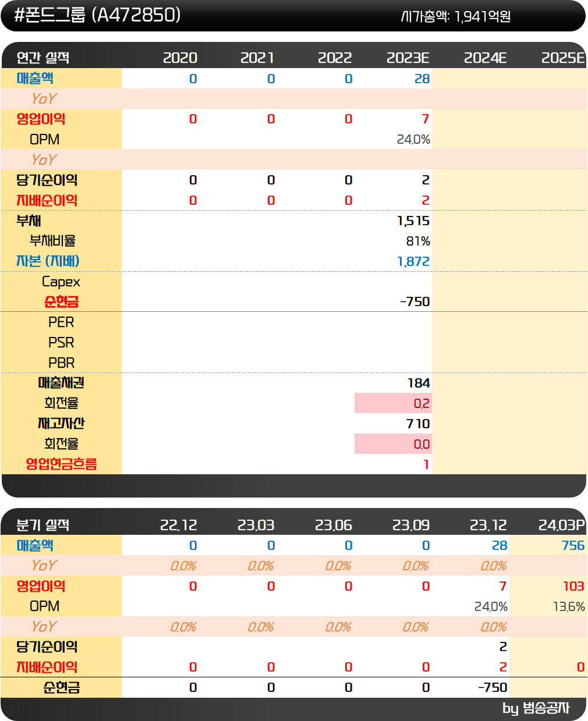Viewport: 588px width, 721px height.
Task: Click the 당기순이익 label in annual table
Action: click(47, 180)
